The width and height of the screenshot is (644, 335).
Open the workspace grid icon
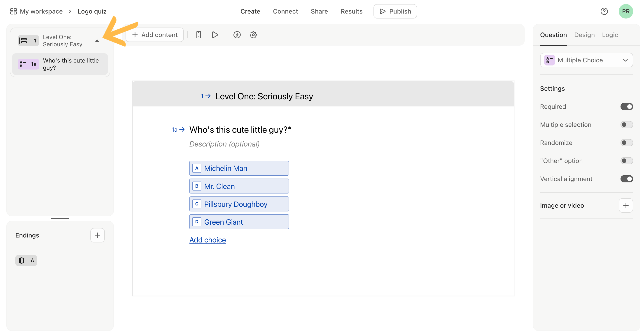click(13, 11)
